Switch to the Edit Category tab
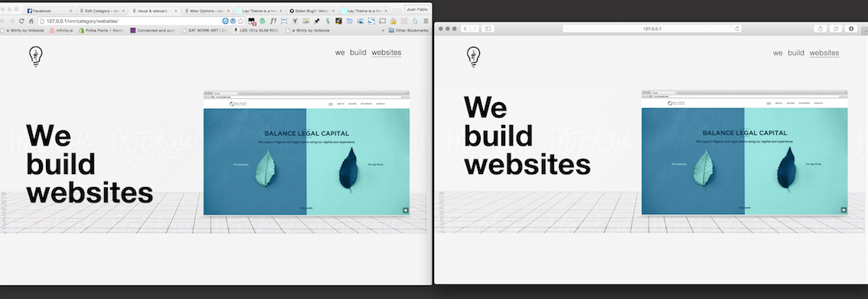 click(101, 11)
